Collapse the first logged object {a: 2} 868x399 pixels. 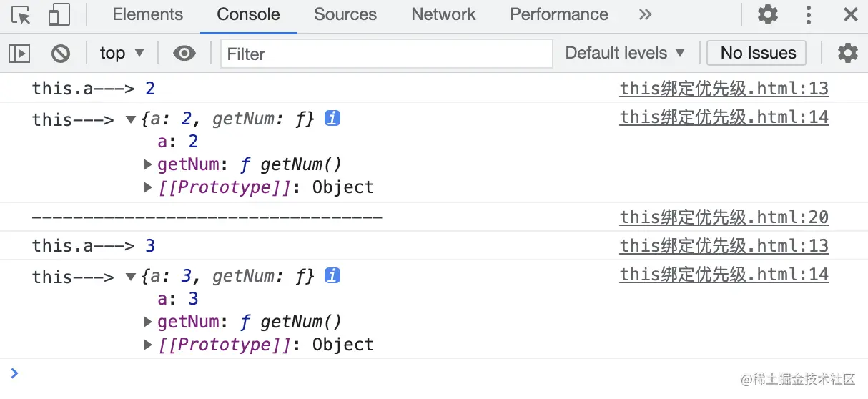click(131, 119)
